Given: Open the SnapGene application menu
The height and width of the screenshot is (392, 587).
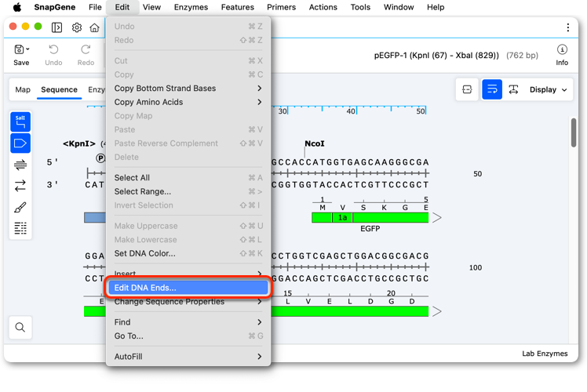Looking at the screenshot, I should tap(55, 7).
